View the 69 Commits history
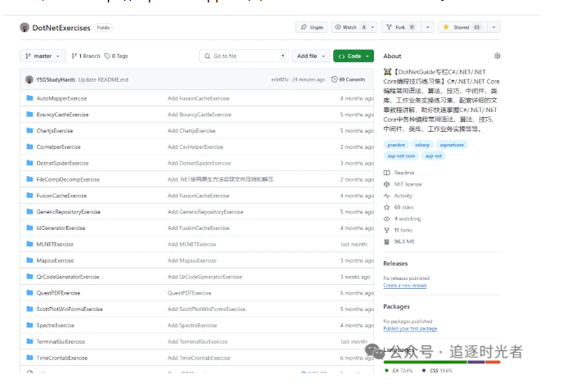The height and width of the screenshot is (392, 563). coord(348,79)
